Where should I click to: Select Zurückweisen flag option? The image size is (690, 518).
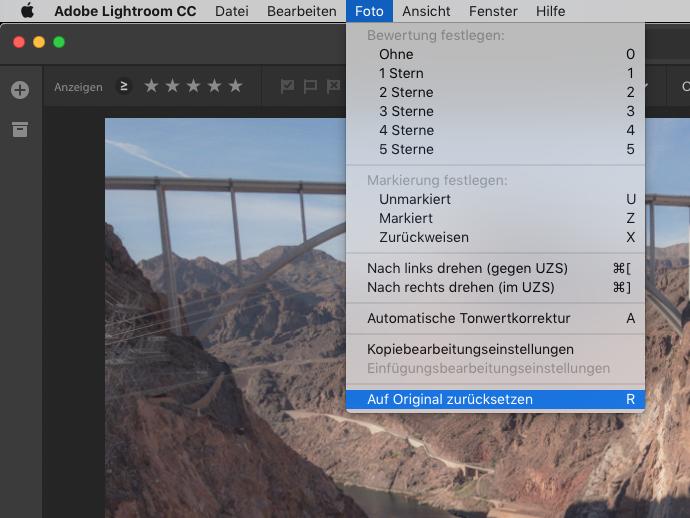tap(495, 237)
